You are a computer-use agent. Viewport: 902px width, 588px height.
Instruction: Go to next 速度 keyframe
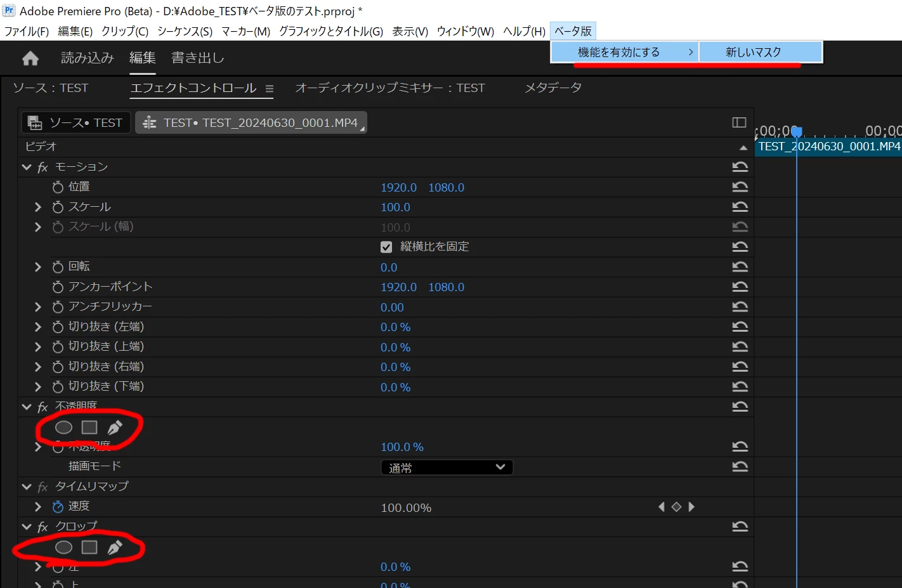coord(691,507)
